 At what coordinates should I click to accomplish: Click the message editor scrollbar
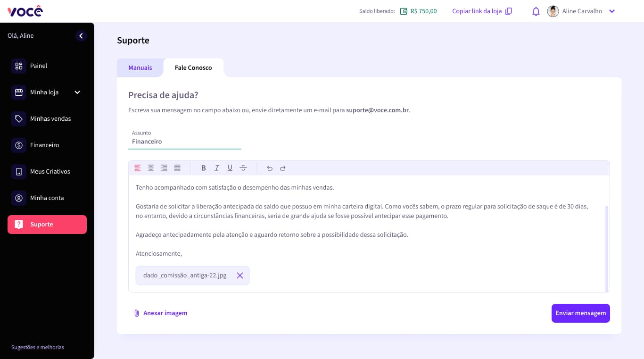coord(607,248)
